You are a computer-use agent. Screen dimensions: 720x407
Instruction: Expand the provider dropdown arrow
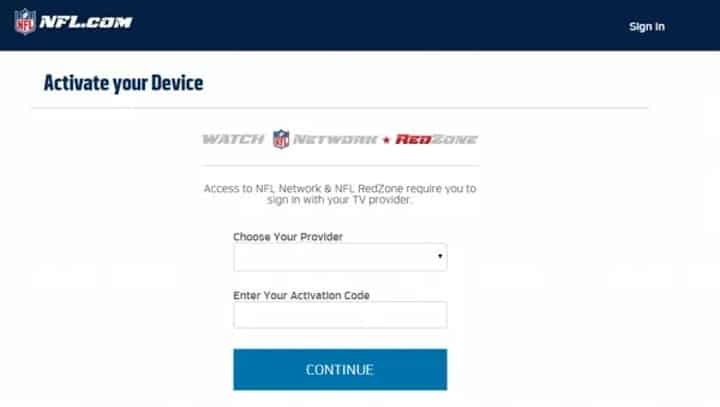[x=440, y=256]
